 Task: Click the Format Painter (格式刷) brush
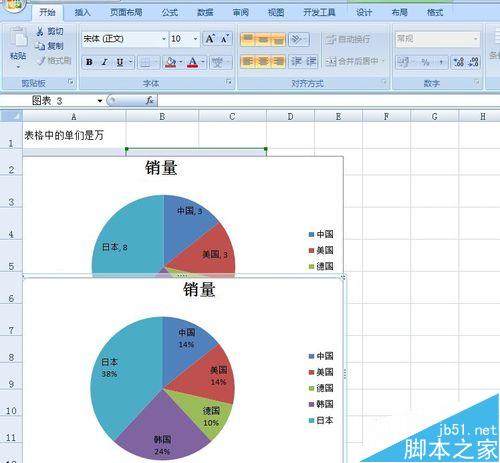[41, 61]
